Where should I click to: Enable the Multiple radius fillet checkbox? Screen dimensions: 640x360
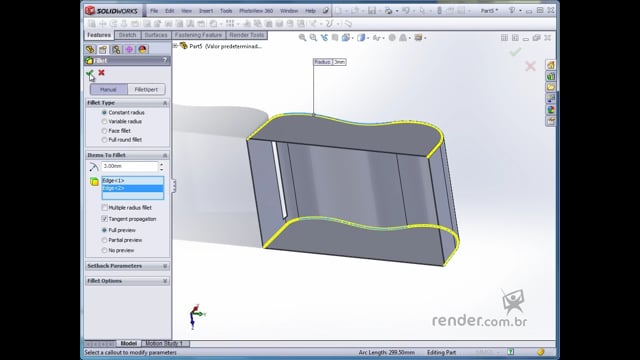point(104,207)
